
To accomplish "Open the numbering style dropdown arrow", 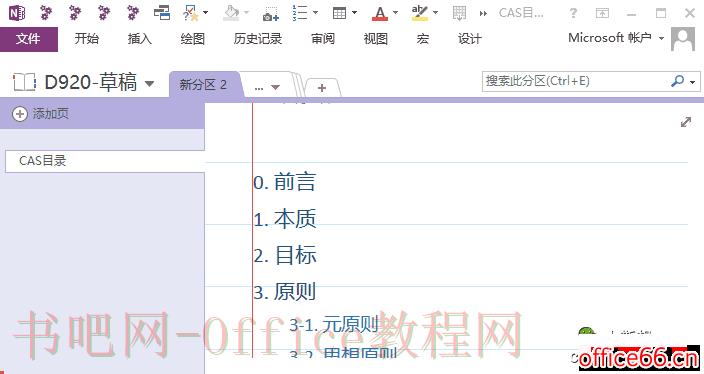I will [315, 13].
